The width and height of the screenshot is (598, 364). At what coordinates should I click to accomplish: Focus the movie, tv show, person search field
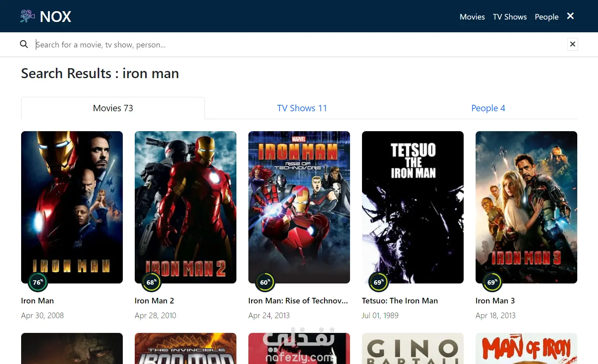(299, 45)
